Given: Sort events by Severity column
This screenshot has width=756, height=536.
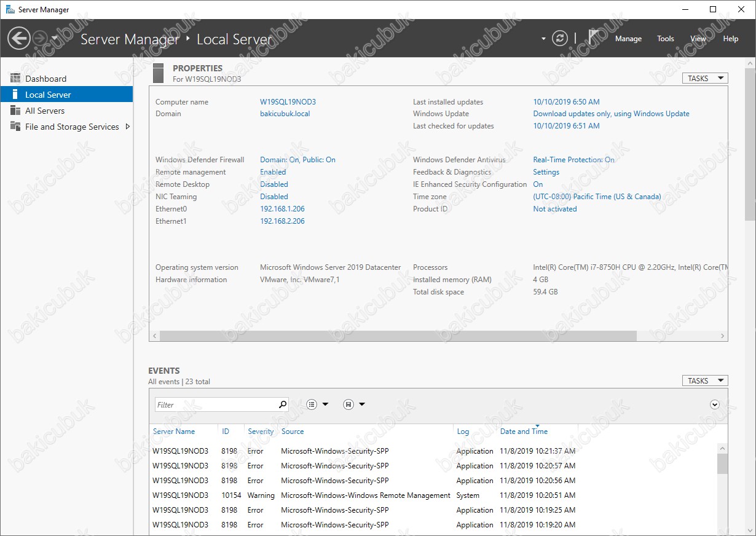Looking at the screenshot, I should 261,432.
